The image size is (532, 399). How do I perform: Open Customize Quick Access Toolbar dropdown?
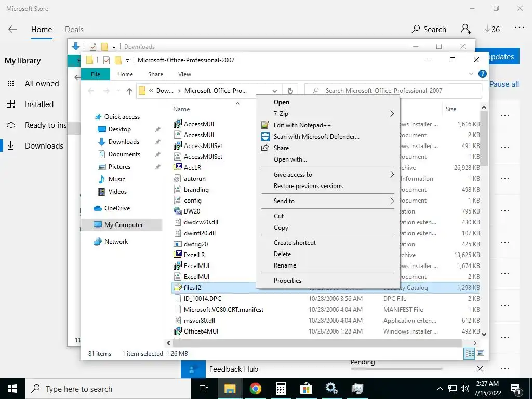(x=128, y=61)
